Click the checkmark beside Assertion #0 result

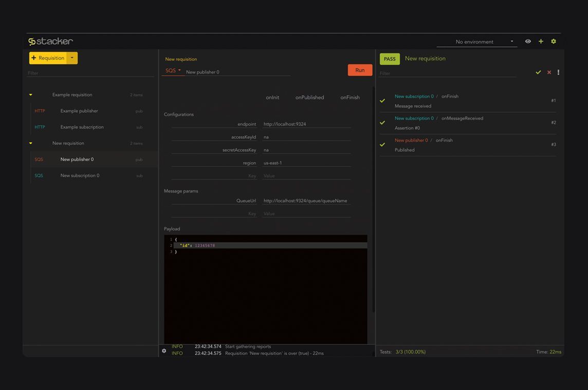point(382,123)
